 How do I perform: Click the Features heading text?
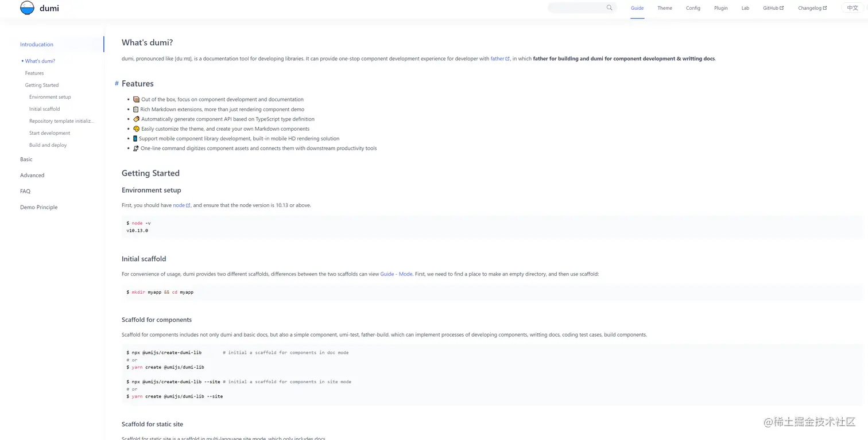(x=138, y=84)
